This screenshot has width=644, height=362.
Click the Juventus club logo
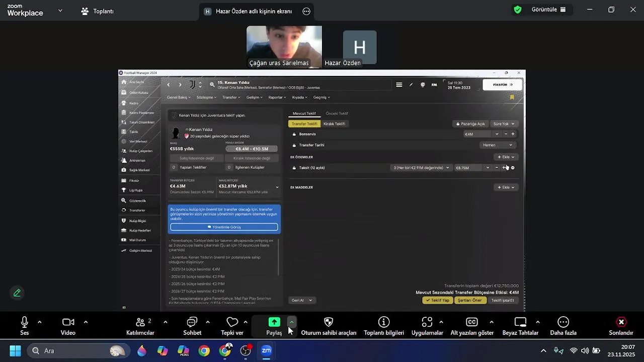[192, 84]
